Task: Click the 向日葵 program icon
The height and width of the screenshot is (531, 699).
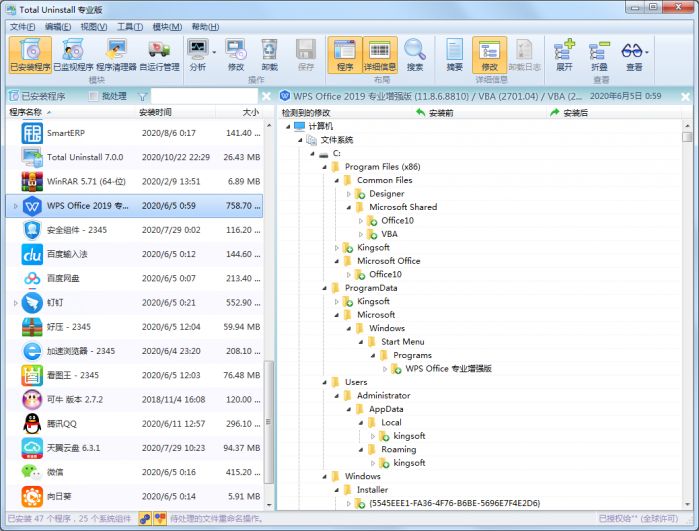Action: (32, 496)
